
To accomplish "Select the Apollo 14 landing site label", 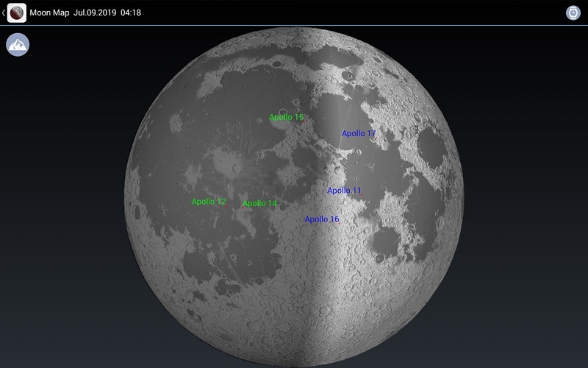I will (260, 204).
